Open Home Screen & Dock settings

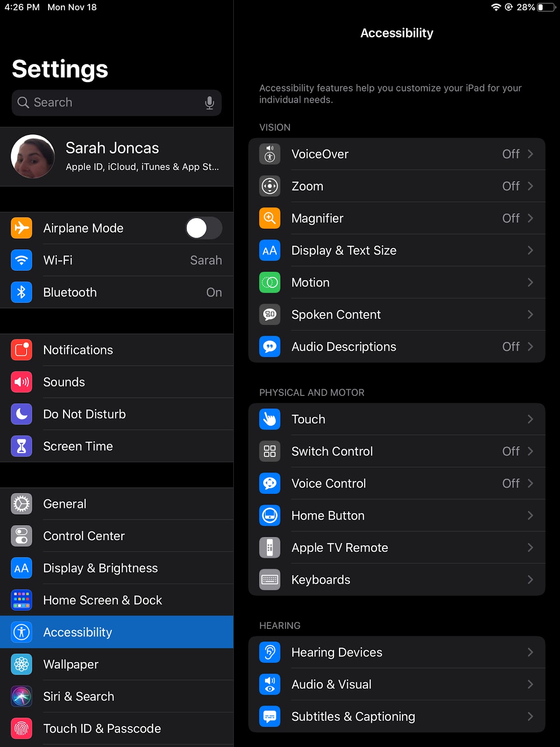117,600
